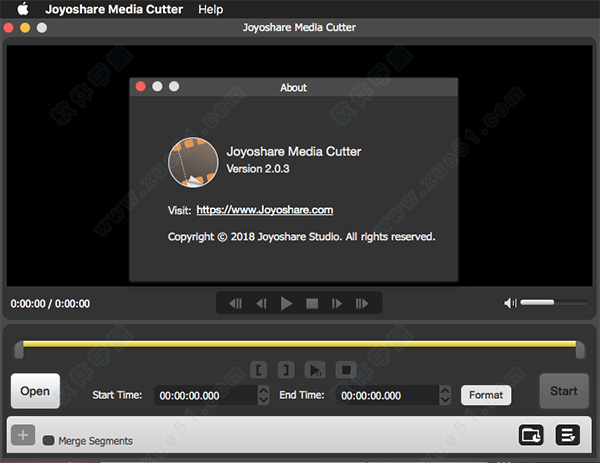600x463 pixels.
Task: Adjust the volume slider
Action: 553,303
